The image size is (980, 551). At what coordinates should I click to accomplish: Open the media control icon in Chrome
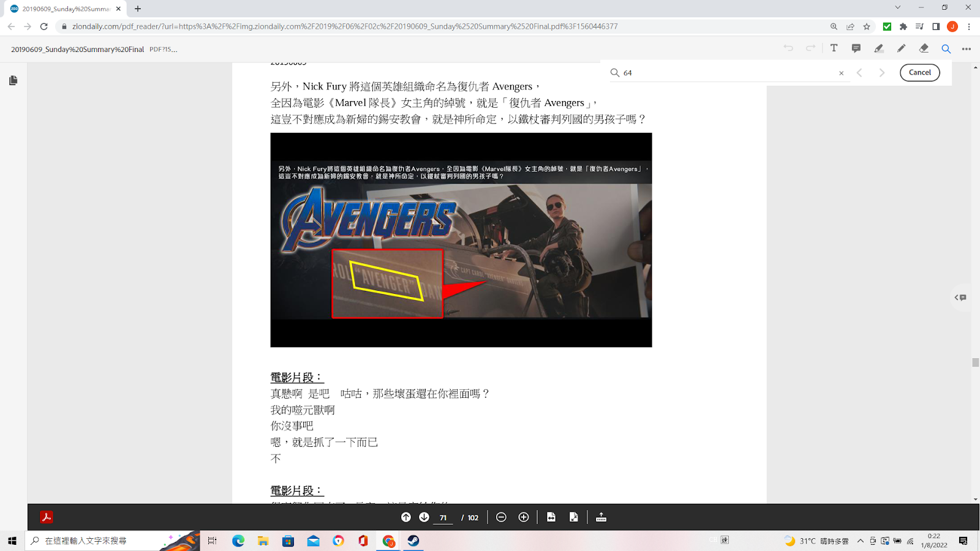click(x=919, y=26)
